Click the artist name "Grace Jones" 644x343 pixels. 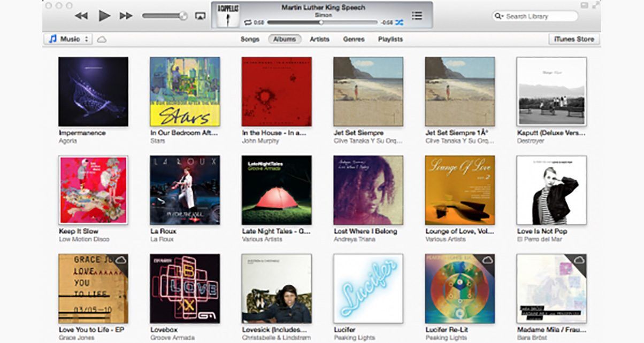pos(76,338)
